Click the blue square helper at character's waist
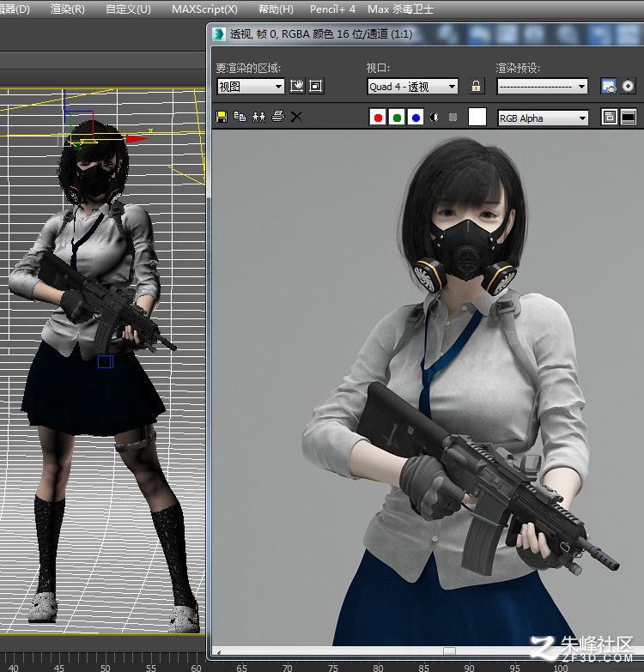Image resolution: width=644 pixels, height=672 pixels. (105, 361)
